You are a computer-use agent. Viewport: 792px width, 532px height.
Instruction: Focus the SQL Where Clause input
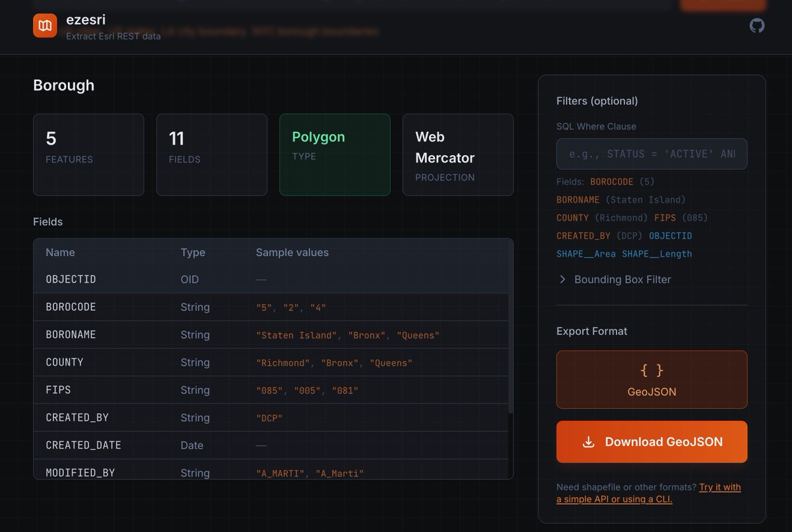tap(651, 154)
